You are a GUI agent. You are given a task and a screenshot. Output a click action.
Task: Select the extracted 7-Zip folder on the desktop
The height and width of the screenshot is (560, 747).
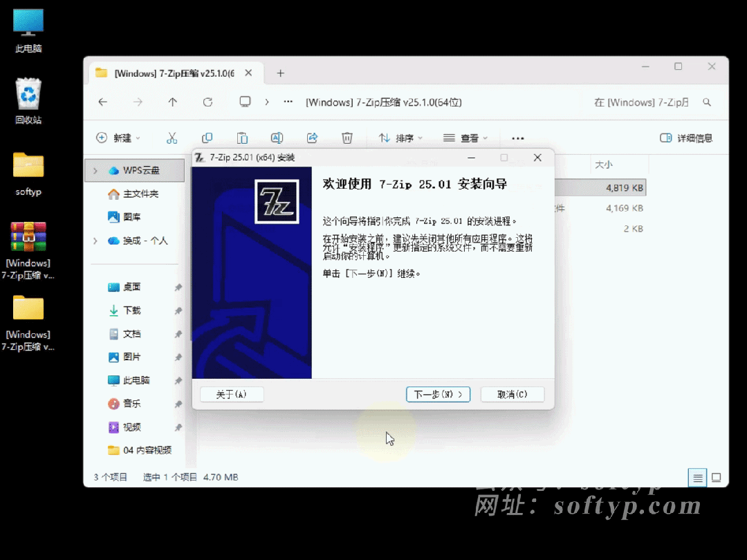tap(28, 323)
